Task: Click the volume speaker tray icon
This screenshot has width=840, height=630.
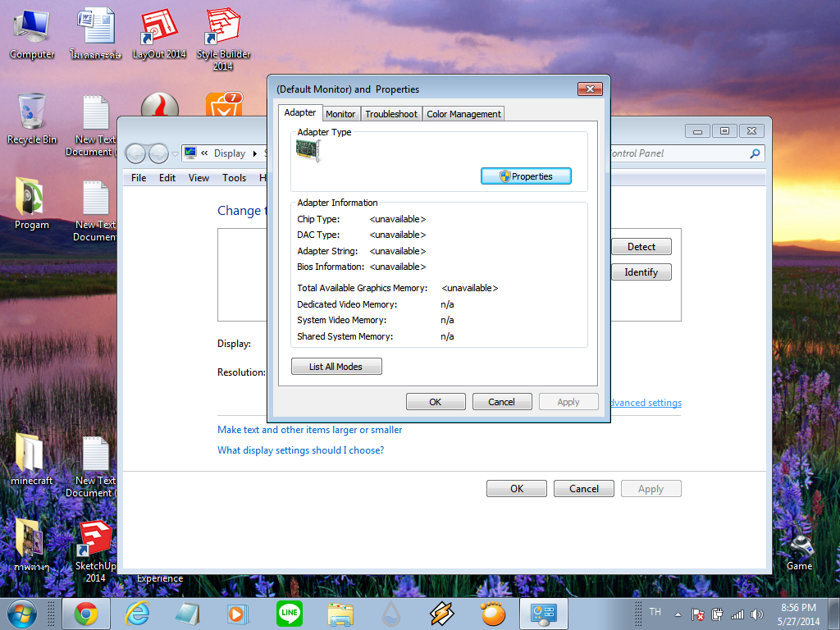Action: click(757, 614)
